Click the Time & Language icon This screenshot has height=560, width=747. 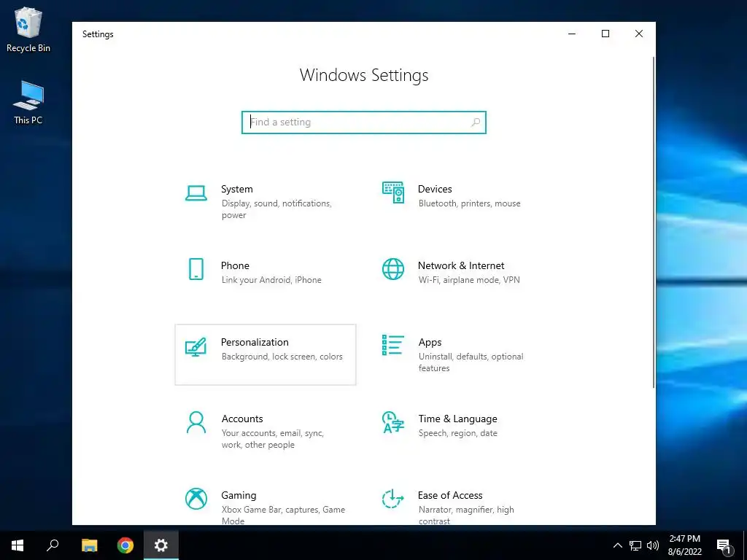393,422
